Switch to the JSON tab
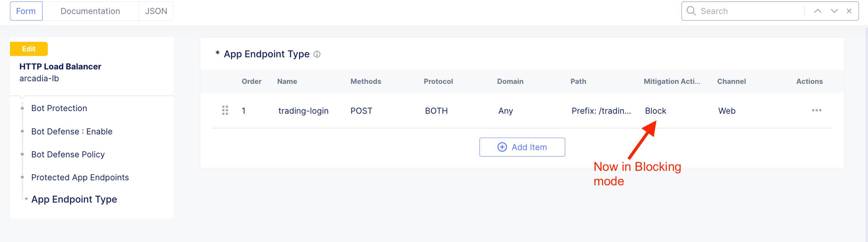The width and height of the screenshot is (868, 242). click(x=156, y=11)
